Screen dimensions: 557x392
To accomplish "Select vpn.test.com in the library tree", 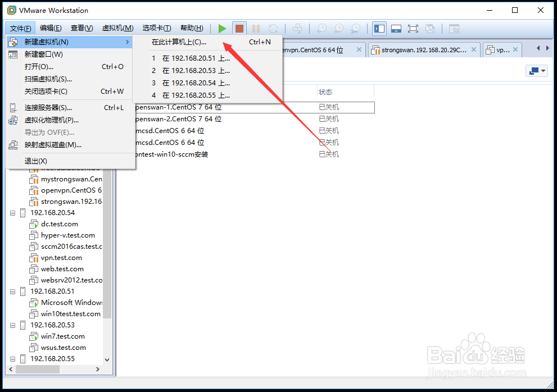I will click(61, 258).
